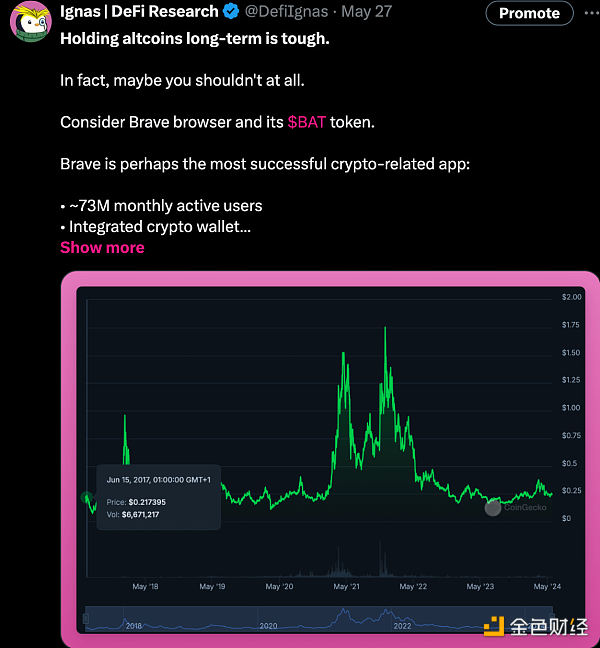Click the chart range navigator at 2022
The width and height of the screenshot is (600, 648).
(x=402, y=625)
